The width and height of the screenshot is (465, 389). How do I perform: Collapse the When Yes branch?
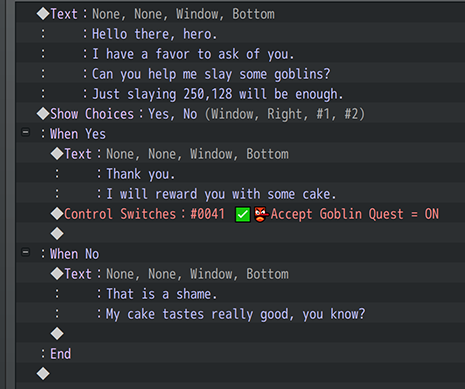tap(25, 132)
